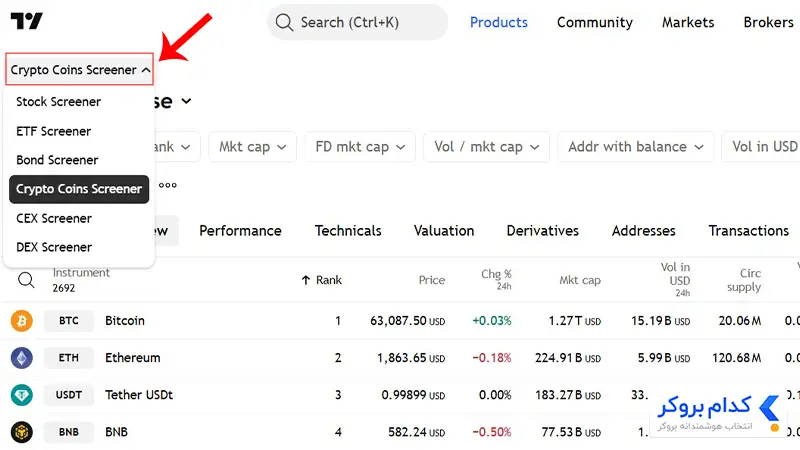Image resolution: width=800 pixels, height=450 pixels.
Task: Click the Bitcoin coin logo
Action: pyautogui.click(x=22, y=321)
